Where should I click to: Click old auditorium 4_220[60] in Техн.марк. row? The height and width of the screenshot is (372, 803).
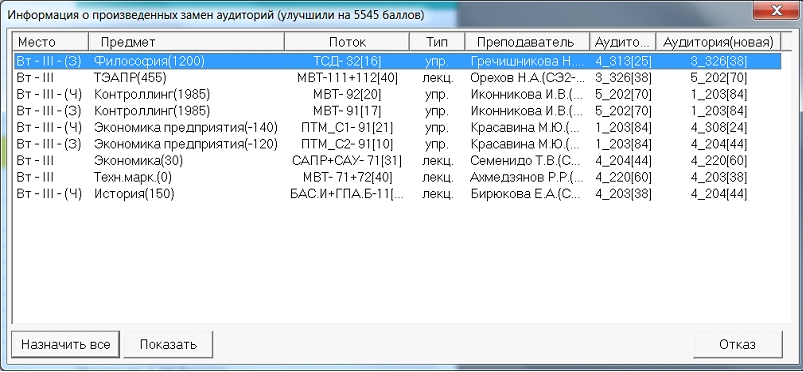623,177
